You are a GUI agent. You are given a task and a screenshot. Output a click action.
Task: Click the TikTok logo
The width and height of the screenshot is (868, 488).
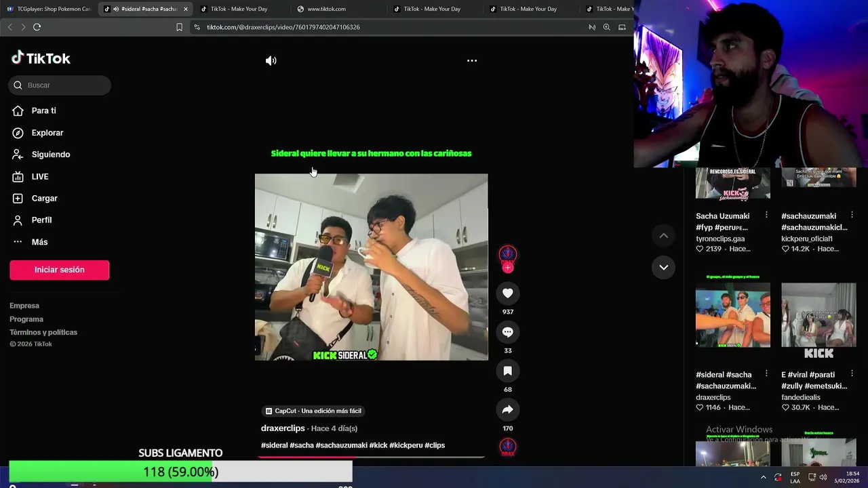[x=41, y=58]
